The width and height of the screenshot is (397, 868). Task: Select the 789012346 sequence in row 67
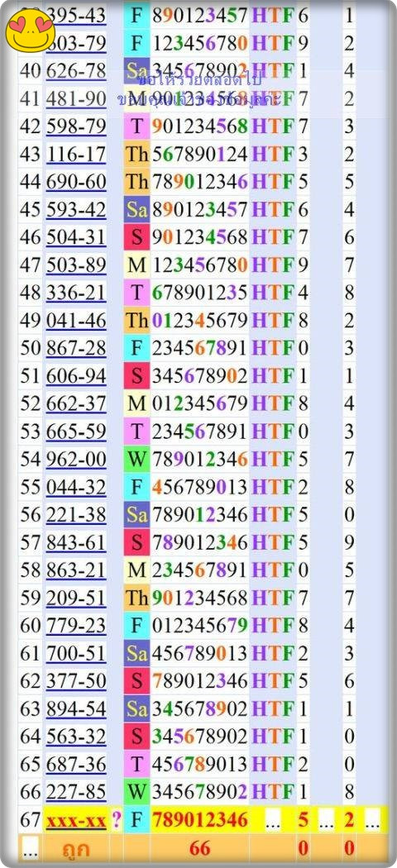click(x=199, y=820)
